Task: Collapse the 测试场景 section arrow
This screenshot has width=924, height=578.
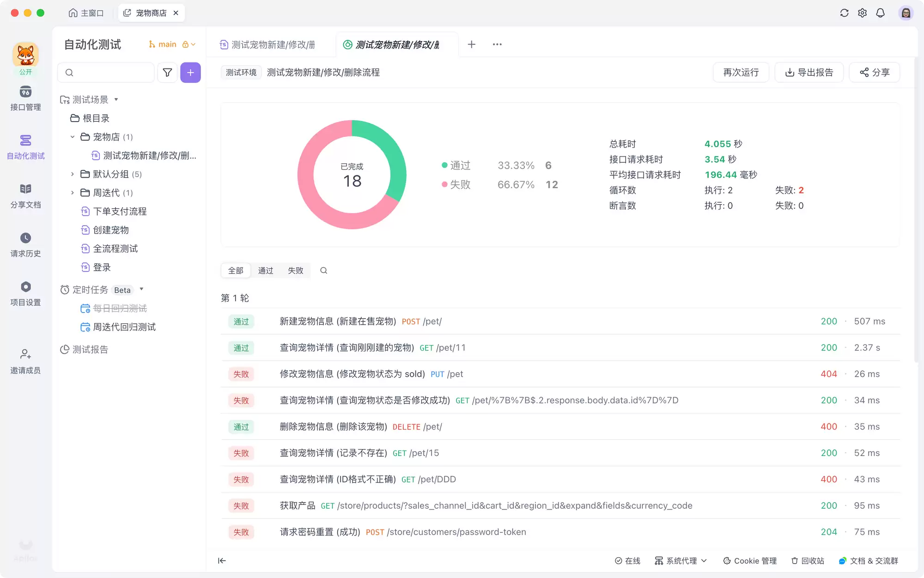Action: (116, 99)
